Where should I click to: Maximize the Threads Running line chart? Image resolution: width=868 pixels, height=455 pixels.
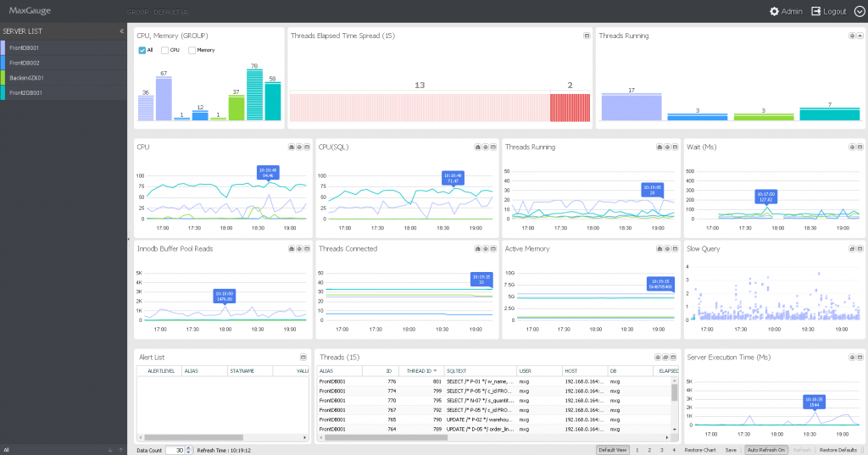tap(675, 147)
